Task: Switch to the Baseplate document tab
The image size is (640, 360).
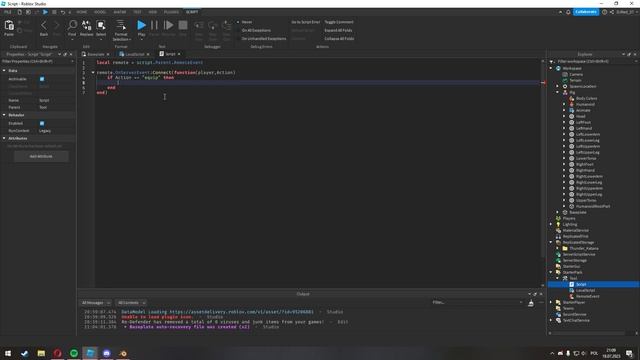Action: click(x=96, y=54)
